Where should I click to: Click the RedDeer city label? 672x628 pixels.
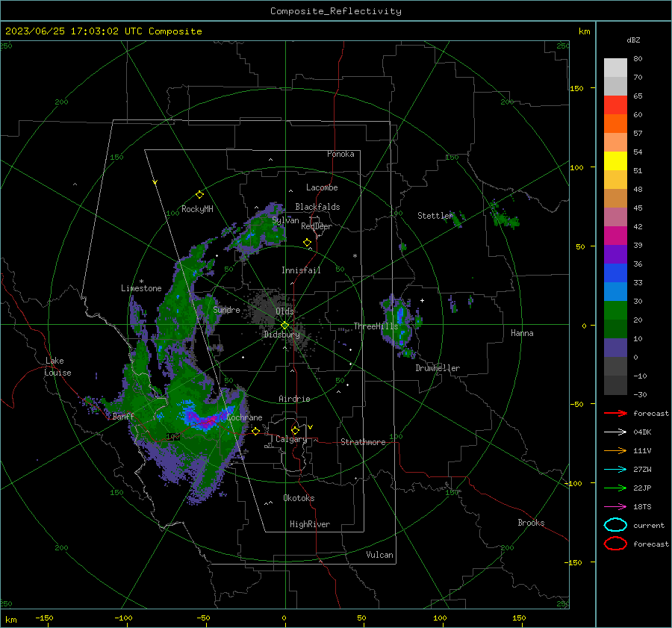(317, 226)
